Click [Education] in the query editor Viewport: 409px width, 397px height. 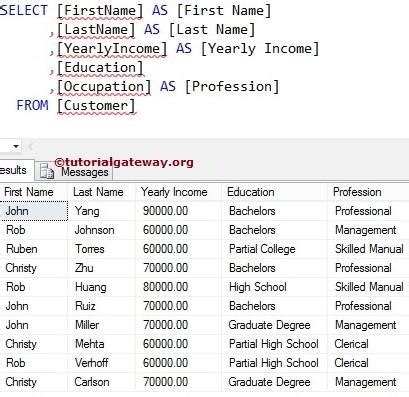[100, 68]
